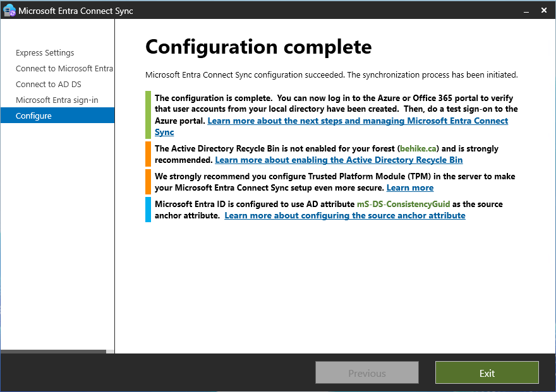
Task: Click the Entra Connect Sync title bar icon
Action: 9,11
